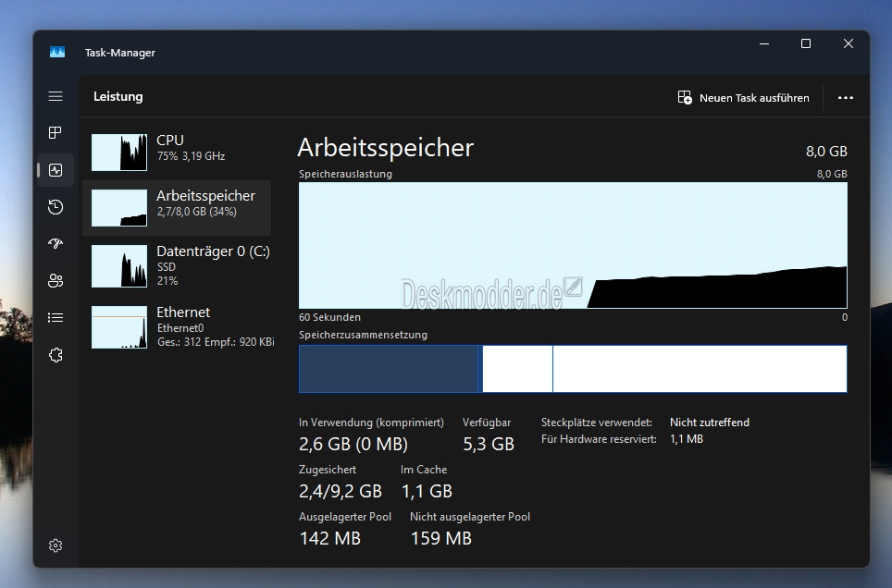Select the Arbeitsspeicher entry in the list
892x588 pixels.
click(177, 208)
